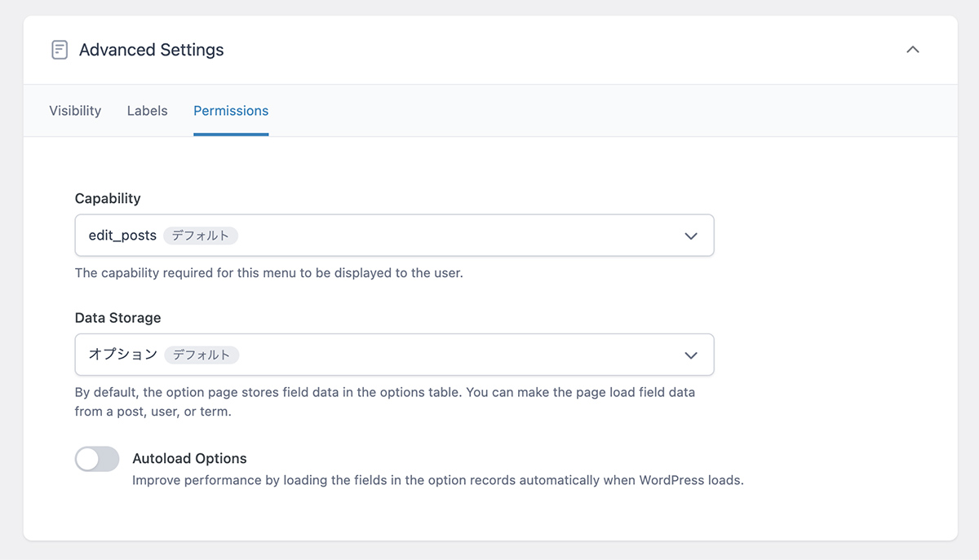Screen dimensions: 979x560
Task: Click the Capability help text below the dropdown
Action: click(268, 273)
